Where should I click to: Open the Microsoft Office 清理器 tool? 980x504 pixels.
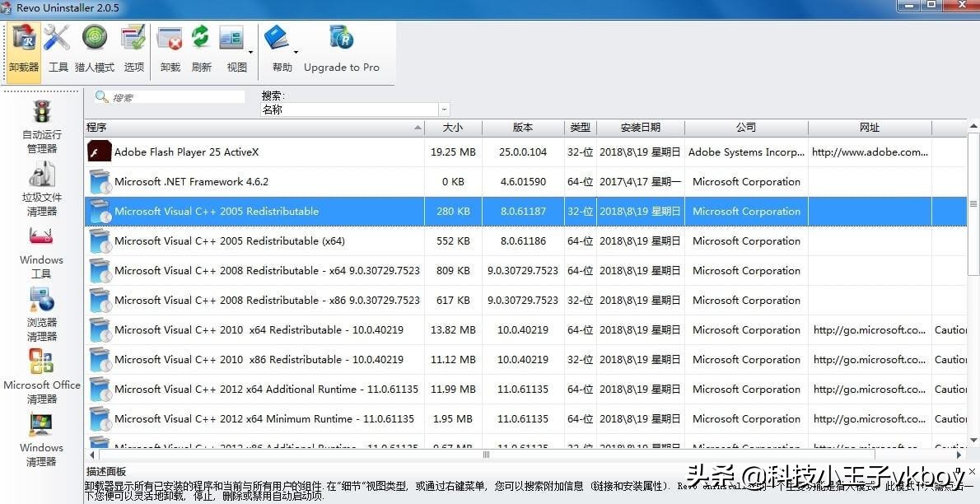(x=41, y=376)
